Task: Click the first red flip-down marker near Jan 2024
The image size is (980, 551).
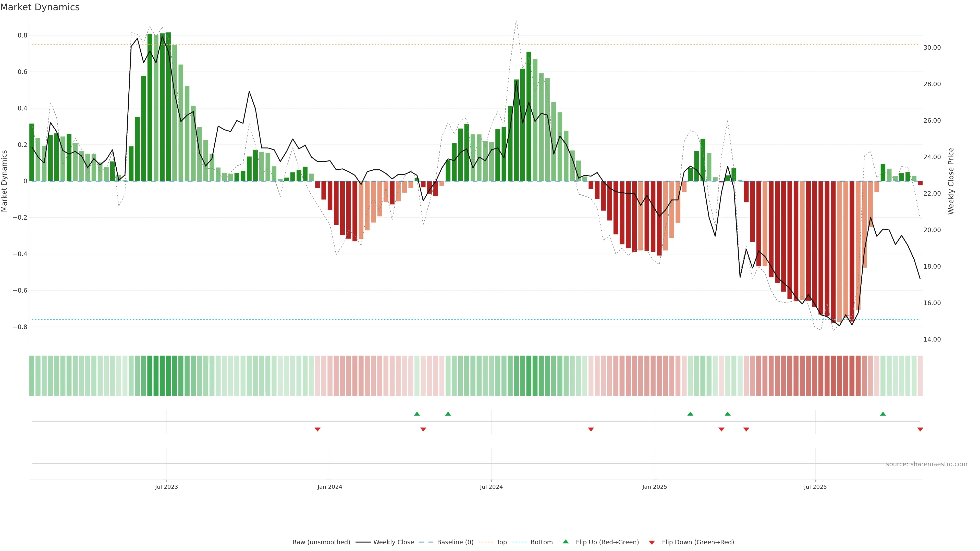Action: [317, 429]
